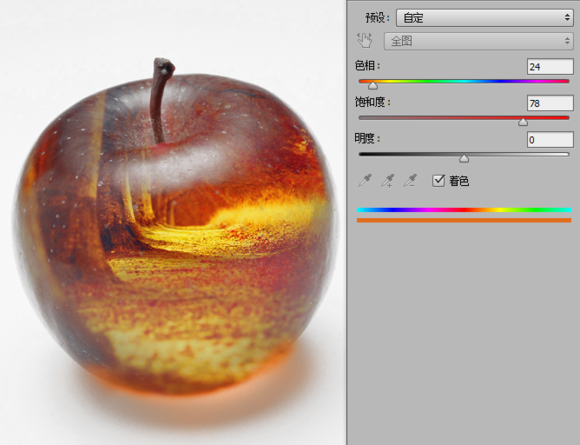The width and height of the screenshot is (580, 445).
Task: Click the 预设 label text
Action: [x=377, y=18]
